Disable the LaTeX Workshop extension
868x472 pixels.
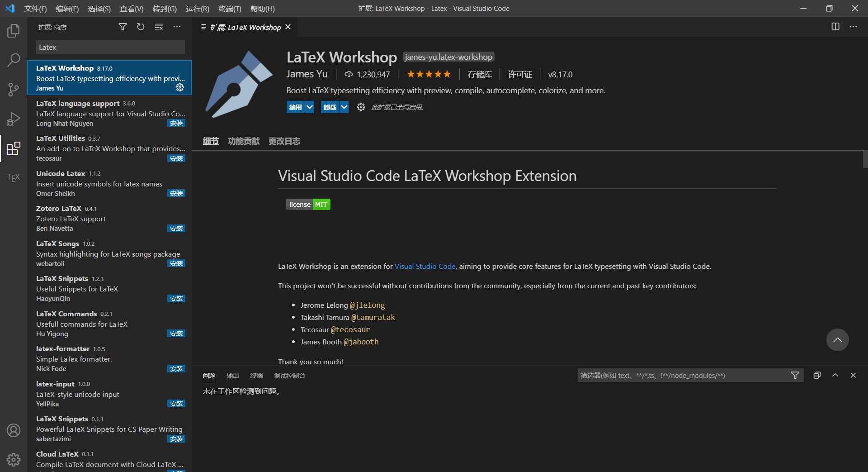pyautogui.click(x=296, y=107)
